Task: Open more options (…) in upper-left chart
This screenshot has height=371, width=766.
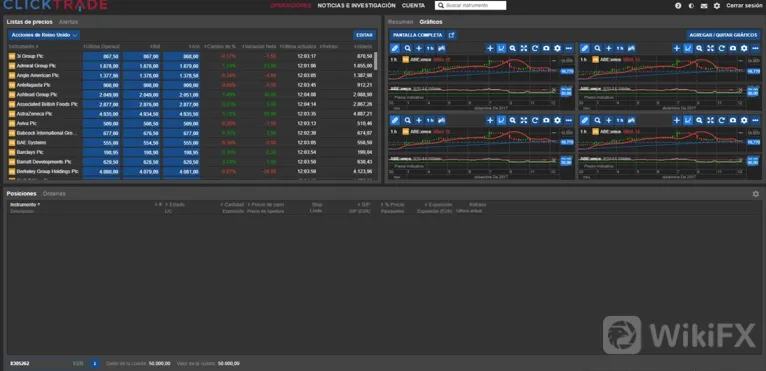Action: pyautogui.click(x=569, y=48)
